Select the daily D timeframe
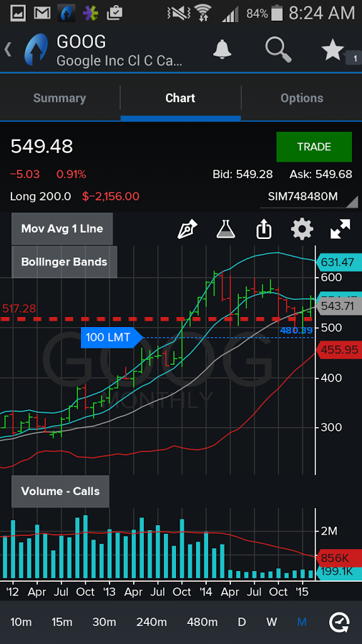Image resolution: width=362 pixels, height=644 pixels. pyautogui.click(x=242, y=623)
